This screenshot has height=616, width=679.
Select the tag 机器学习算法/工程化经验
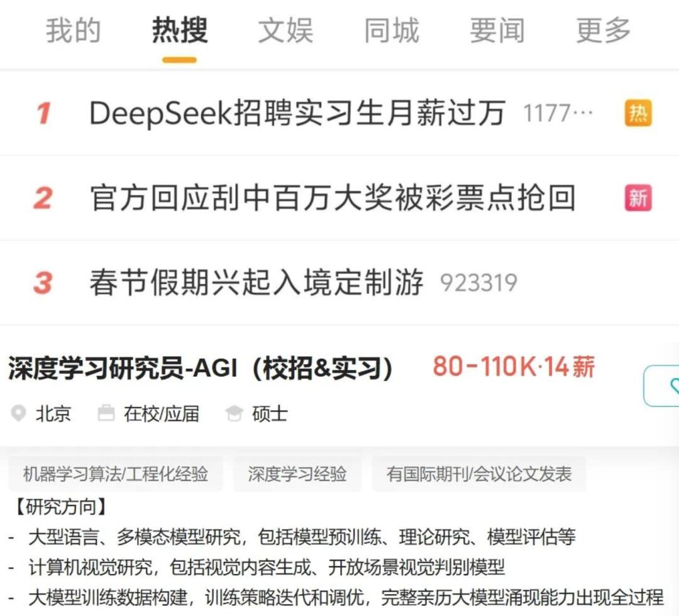(115, 474)
